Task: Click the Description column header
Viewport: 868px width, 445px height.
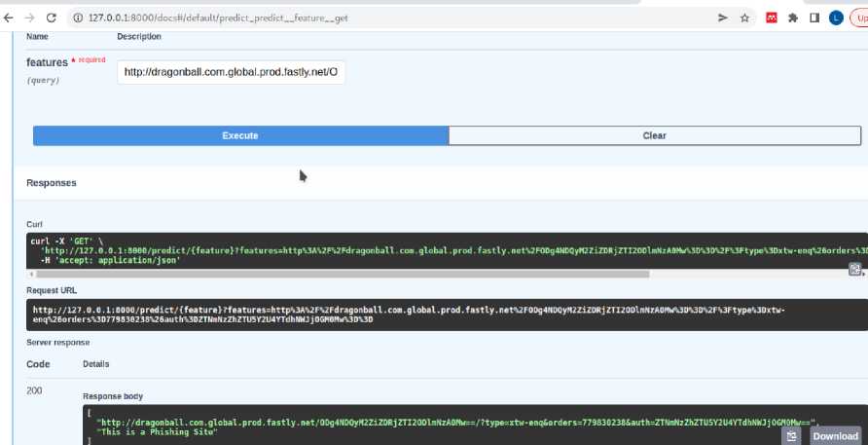Action: (x=139, y=37)
